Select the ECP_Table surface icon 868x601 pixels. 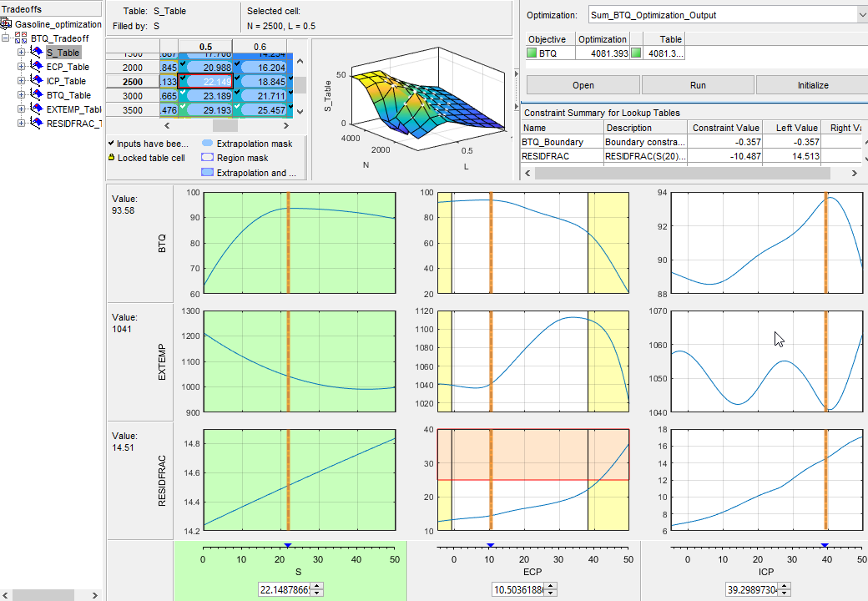click(x=37, y=65)
